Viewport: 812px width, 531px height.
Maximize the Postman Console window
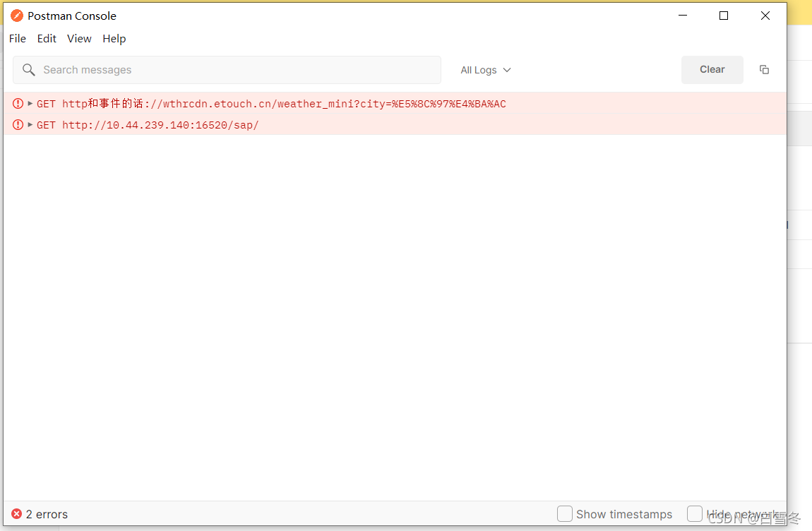pyautogui.click(x=724, y=16)
